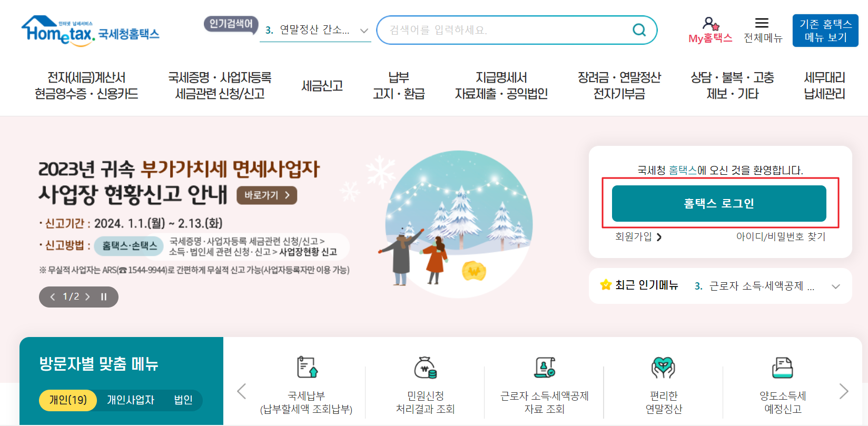Expand the 인기검색어 dropdown

(x=364, y=31)
